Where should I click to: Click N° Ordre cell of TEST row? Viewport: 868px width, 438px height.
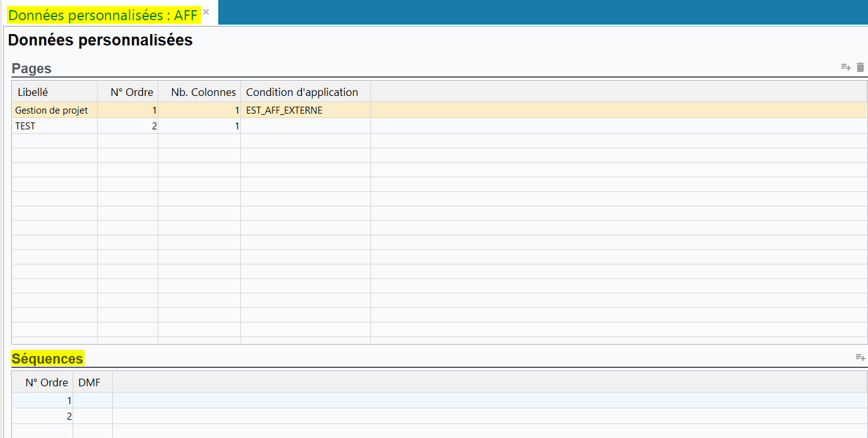128,126
